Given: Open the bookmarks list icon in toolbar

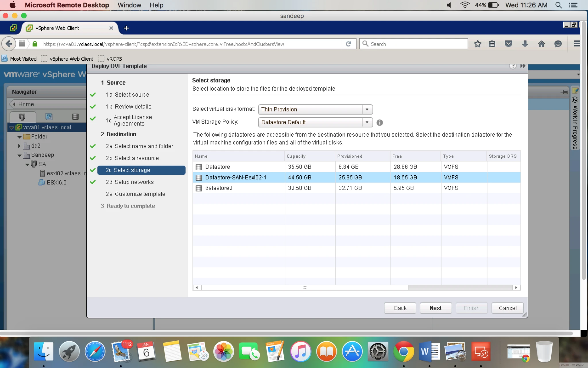Looking at the screenshot, I should [492, 44].
